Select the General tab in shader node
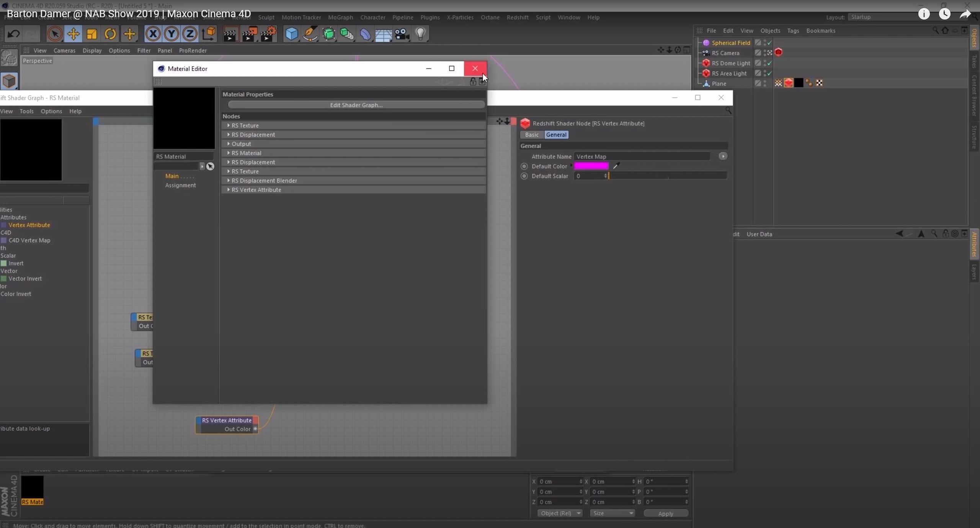This screenshot has height=528, width=980. 556,135
